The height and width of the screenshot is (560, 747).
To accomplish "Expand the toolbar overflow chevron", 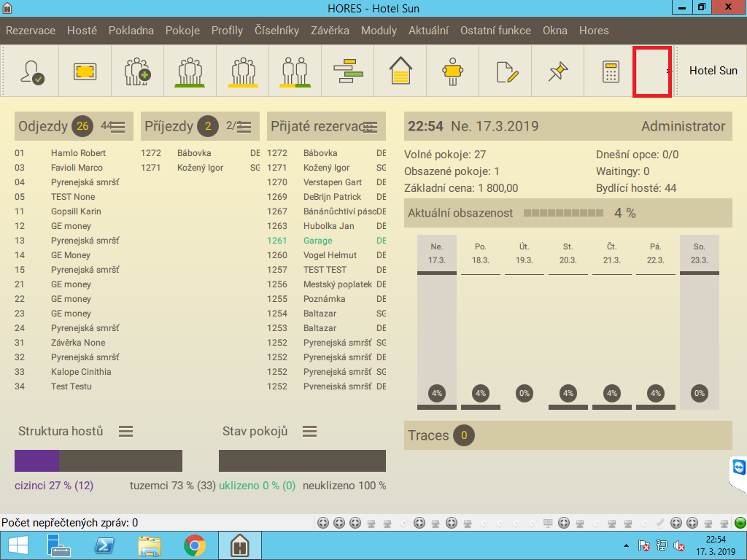I will [x=669, y=71].
